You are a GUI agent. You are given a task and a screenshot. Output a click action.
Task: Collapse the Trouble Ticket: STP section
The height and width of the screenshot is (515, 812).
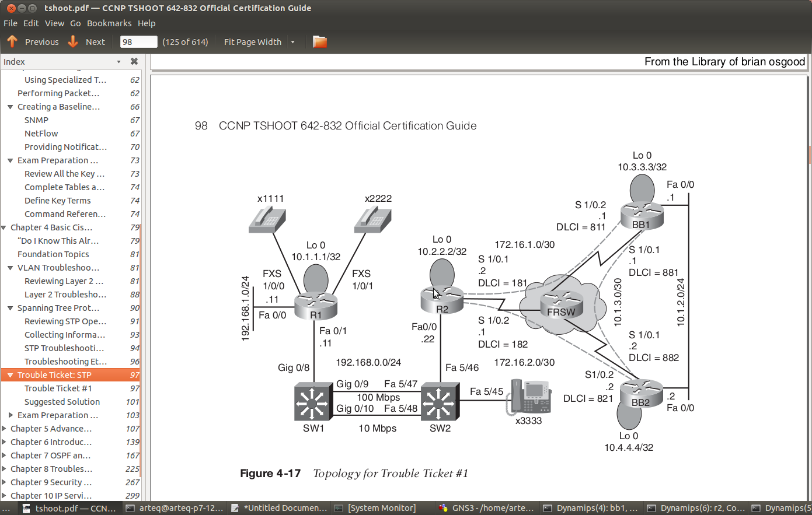pyautogui.click(x=11, y=375)
